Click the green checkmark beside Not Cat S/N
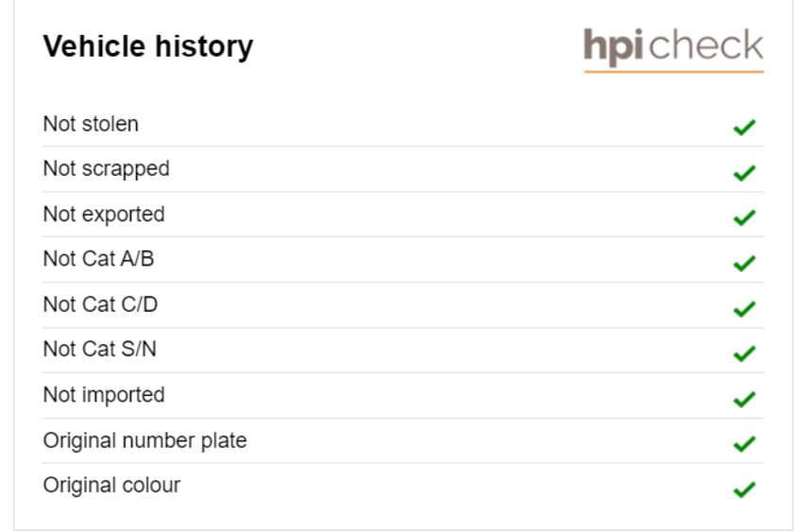Screen dimensions: 803x532 744,353
